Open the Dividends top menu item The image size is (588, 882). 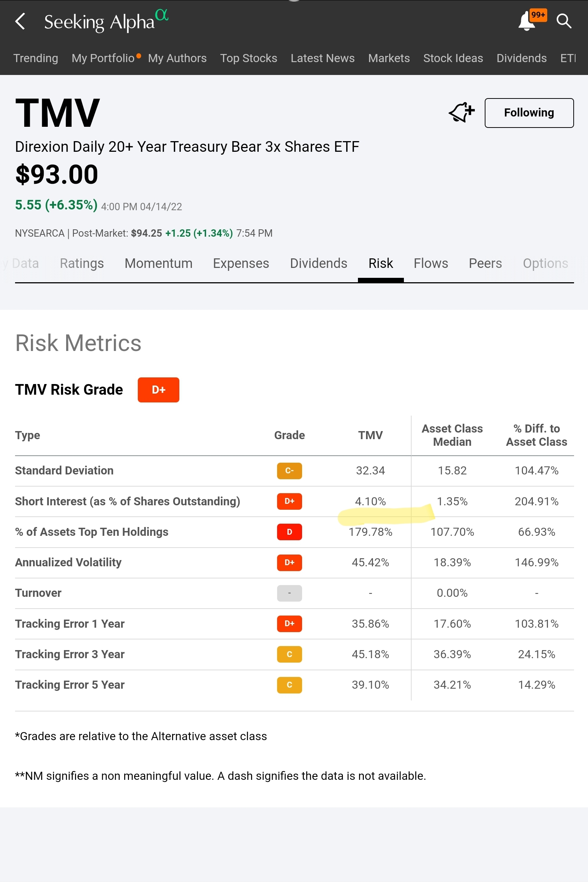(521, 58)
